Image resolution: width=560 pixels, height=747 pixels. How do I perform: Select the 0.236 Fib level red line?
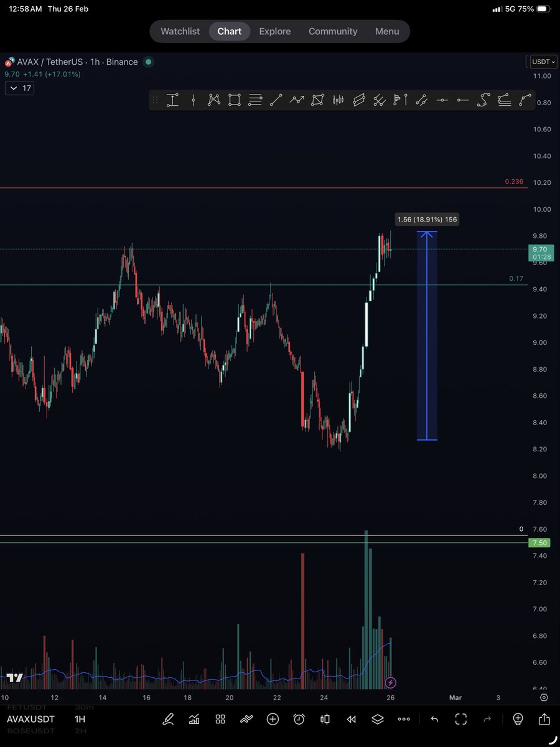click(x=264, y=187)
